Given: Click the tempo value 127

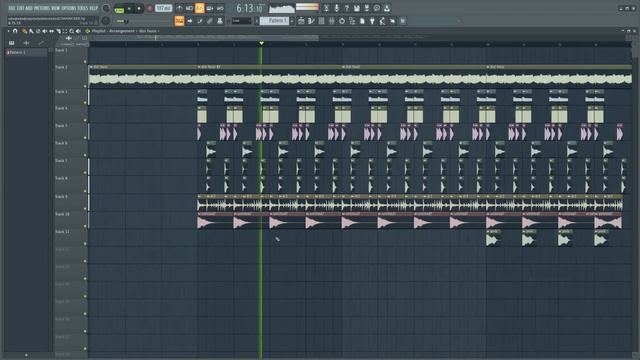Looking at the screenshot, I should point(163,8).
